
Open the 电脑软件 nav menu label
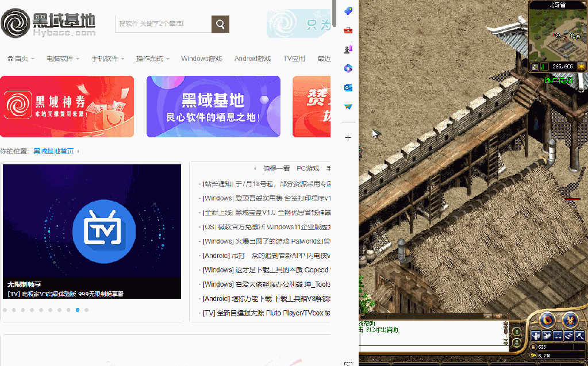pos(60,59)
